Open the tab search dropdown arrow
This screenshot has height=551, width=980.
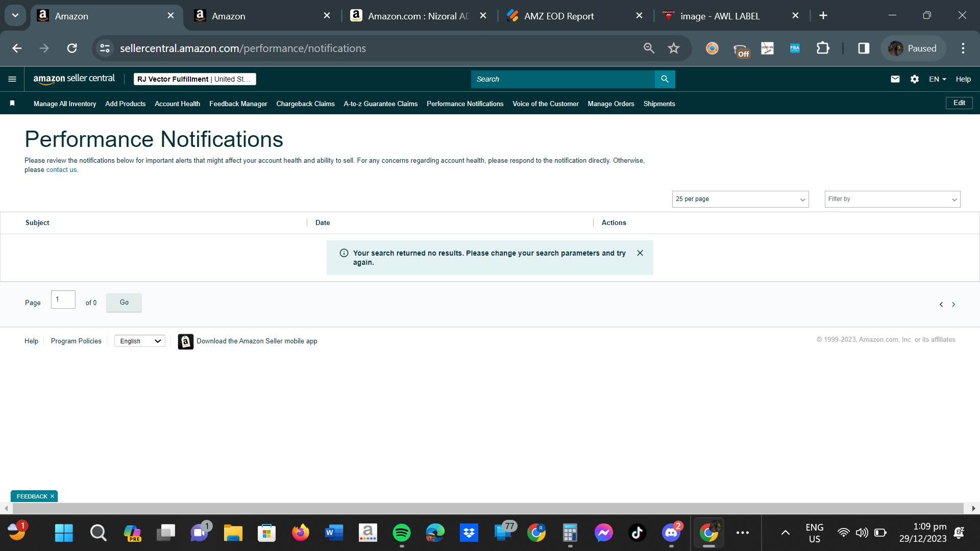(15, 15)
